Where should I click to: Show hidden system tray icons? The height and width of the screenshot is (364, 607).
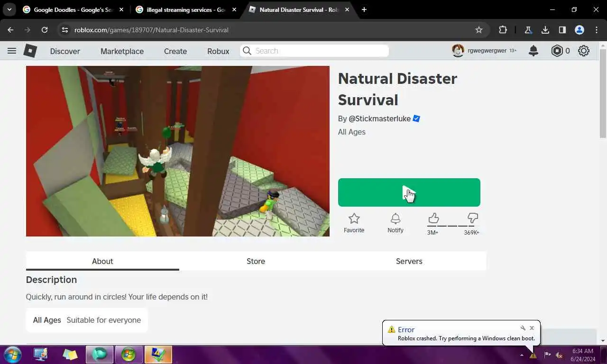point(522,355)
